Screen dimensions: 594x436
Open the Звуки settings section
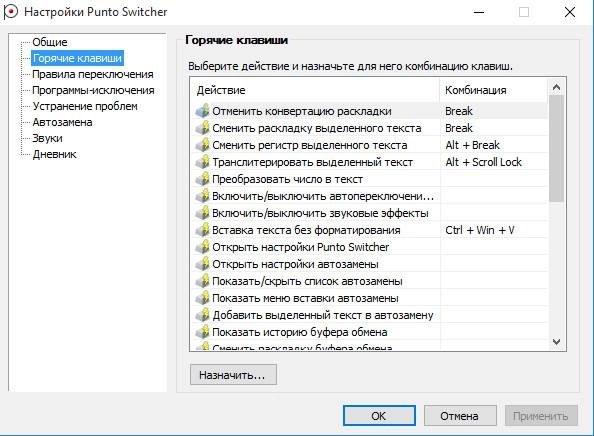tap(47, 138)
